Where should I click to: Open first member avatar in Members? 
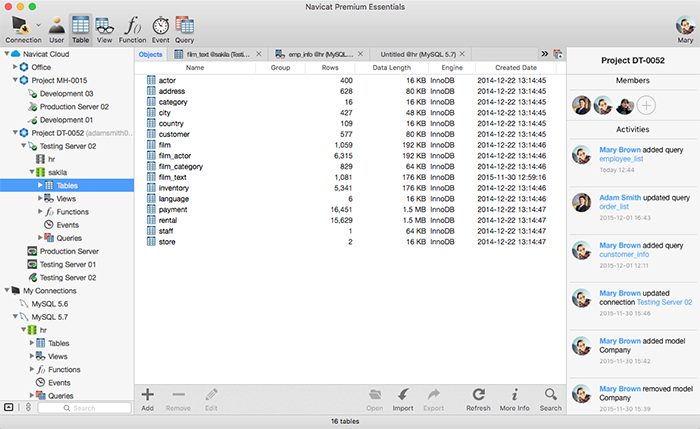coord(581,106)
